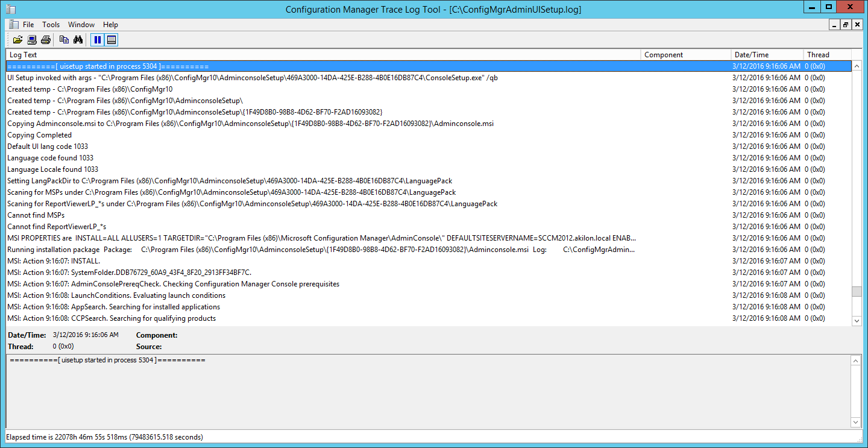Click the Thread column header
The height and width of the screenshot is (448, 868).
tap(827, 55)
